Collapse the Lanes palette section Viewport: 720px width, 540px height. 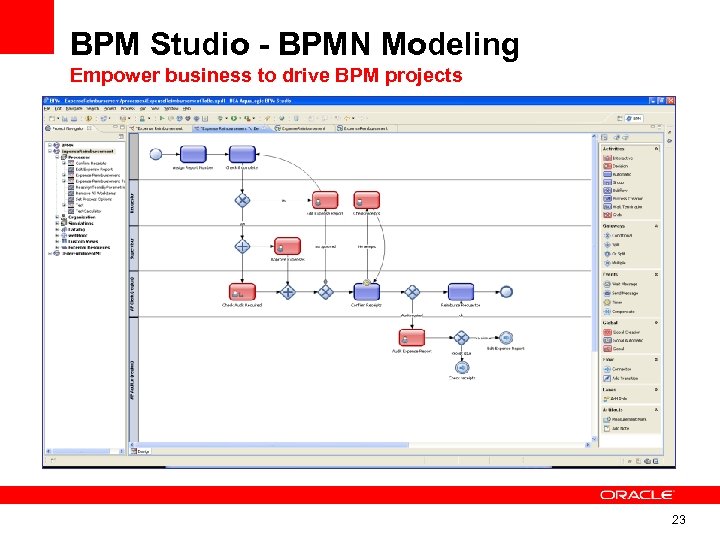pyautogui.click(x=656, y=389)
